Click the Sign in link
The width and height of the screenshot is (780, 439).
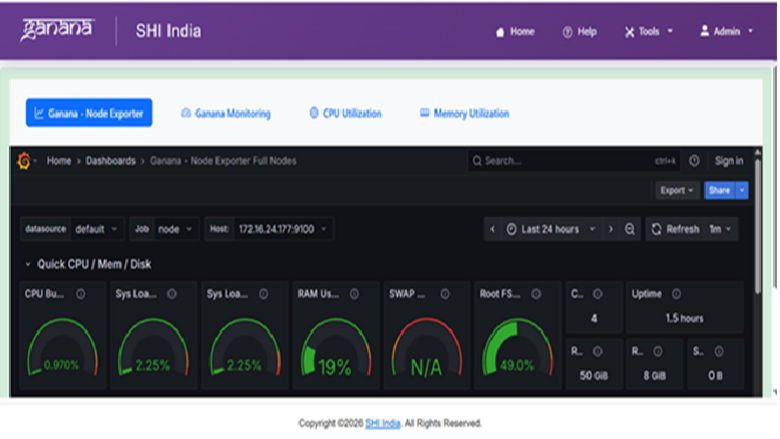(x=729, y=161)
